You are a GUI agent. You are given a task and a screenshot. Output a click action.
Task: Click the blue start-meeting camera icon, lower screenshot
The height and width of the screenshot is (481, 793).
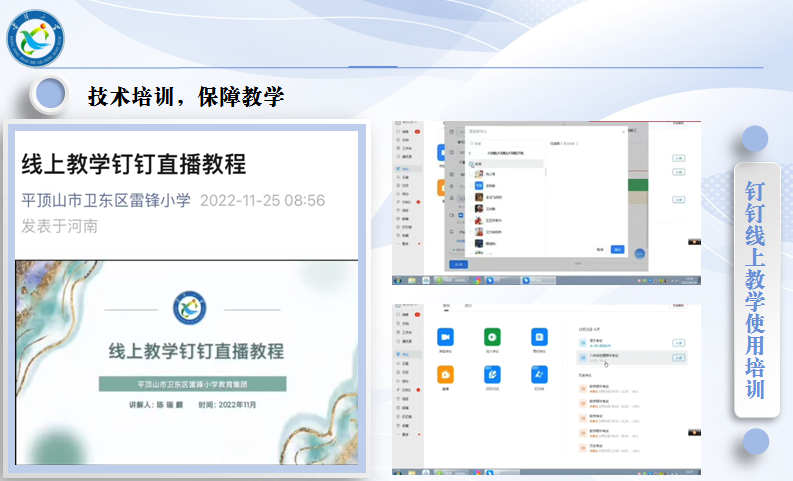click(445, 338)
